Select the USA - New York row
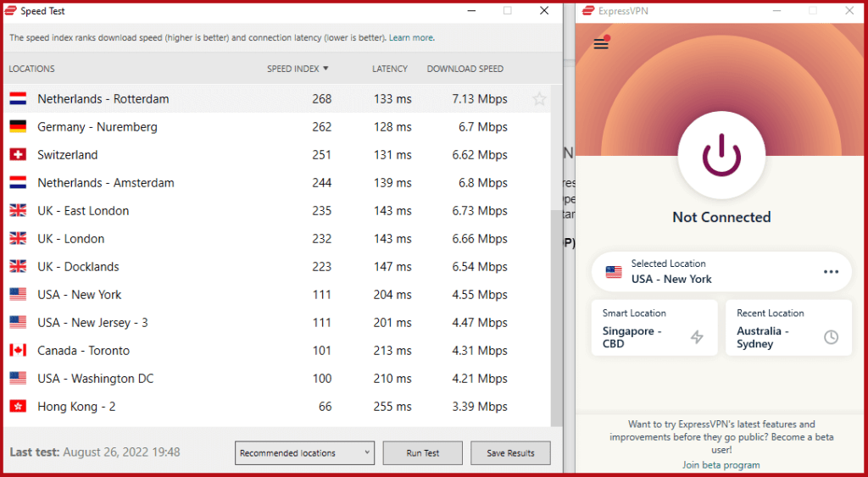The image size is (868, 477). (x=277, y=294)
